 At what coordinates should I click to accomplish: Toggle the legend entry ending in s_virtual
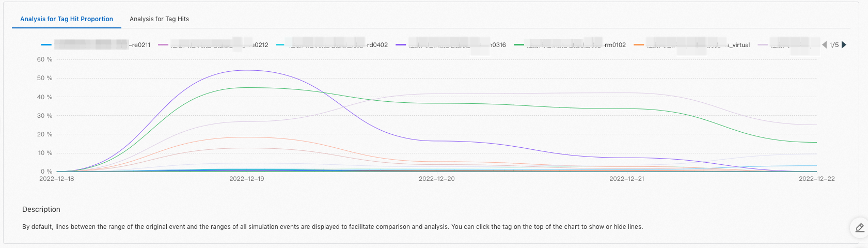691,45
